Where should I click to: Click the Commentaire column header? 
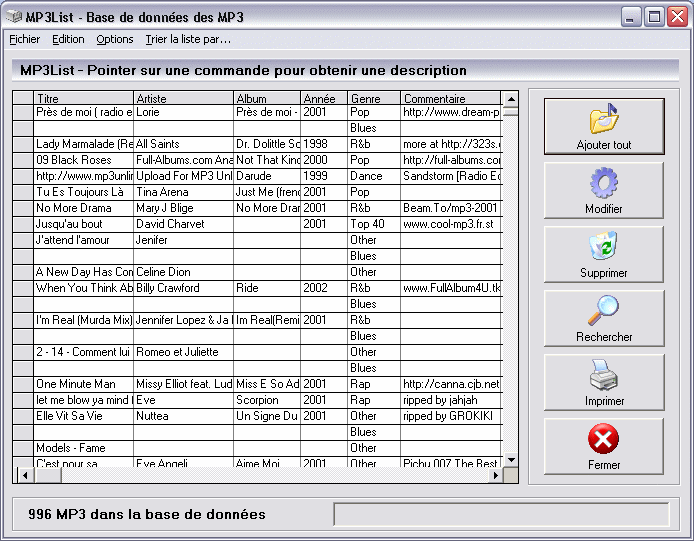coord(451,98)
